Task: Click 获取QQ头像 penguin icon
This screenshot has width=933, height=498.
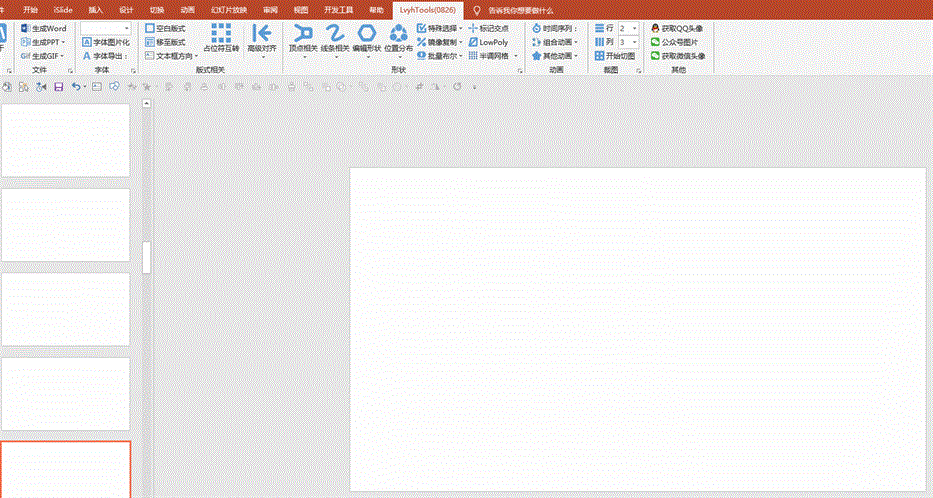Action: 655,29
